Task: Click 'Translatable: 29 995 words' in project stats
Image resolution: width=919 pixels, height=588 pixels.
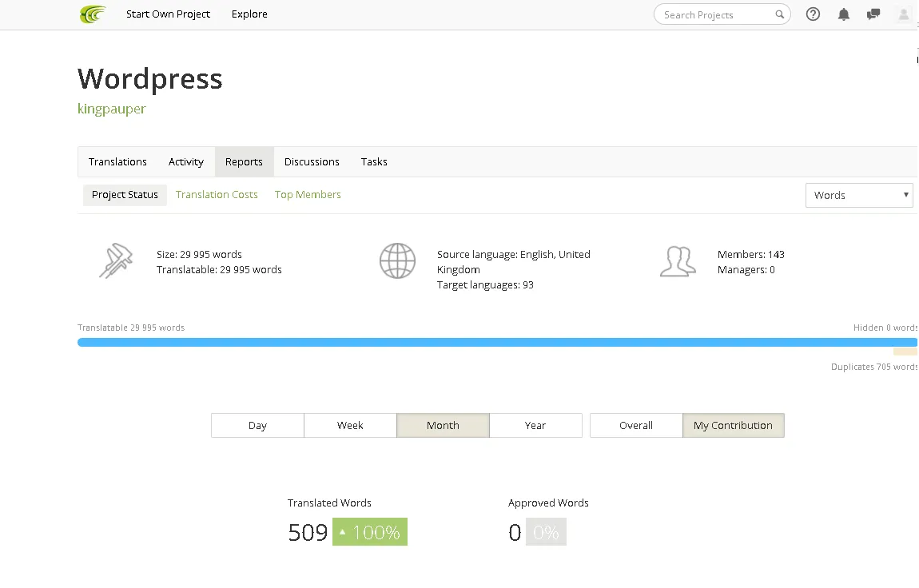Action: point(219,269)
